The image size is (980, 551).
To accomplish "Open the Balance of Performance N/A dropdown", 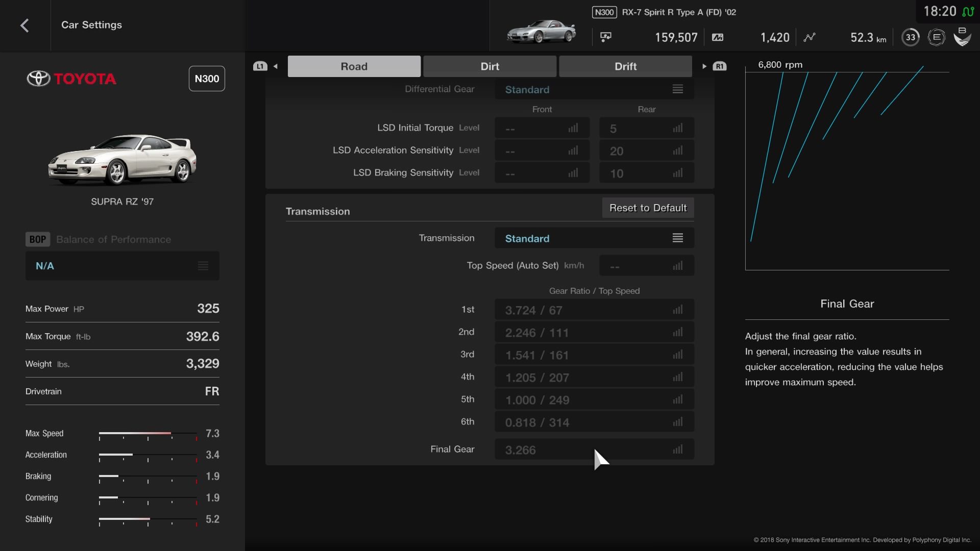I will (122, 266).
